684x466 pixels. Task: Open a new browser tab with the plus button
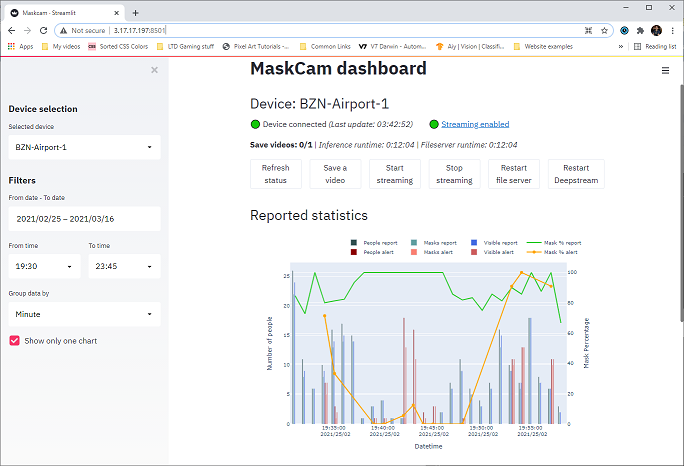[x=135, y=12]
